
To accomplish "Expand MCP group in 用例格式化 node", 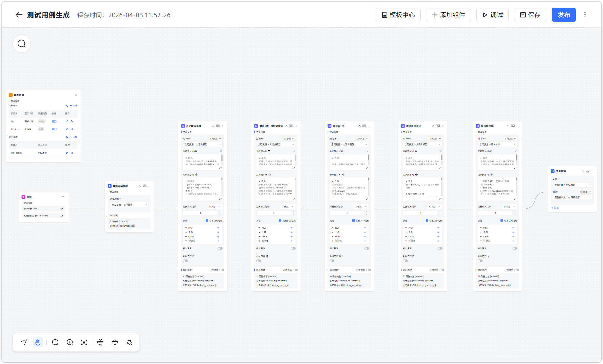I will [481, 228].
